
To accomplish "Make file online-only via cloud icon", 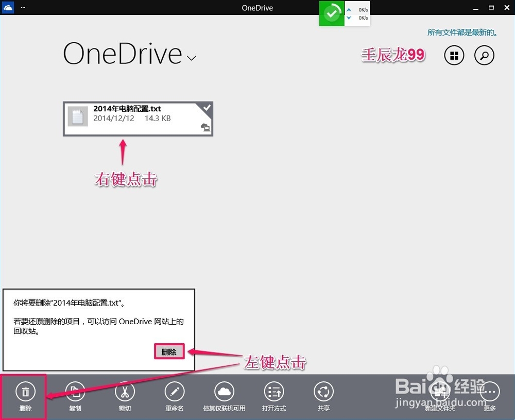I will coord(225,392).
